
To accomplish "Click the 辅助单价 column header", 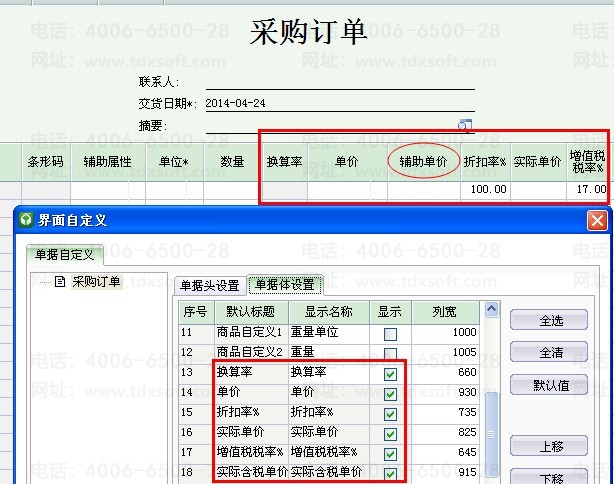I will (x=424, y=161).
